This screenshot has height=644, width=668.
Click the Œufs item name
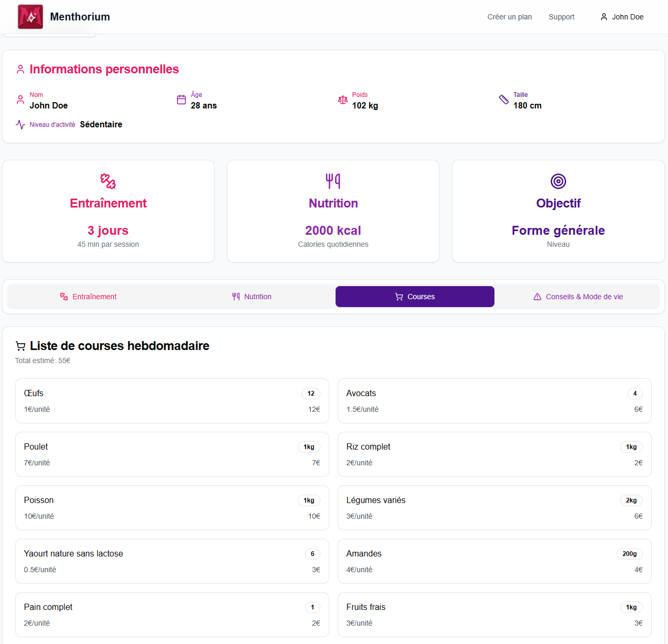pyautogui.click(x=34, y=393)
